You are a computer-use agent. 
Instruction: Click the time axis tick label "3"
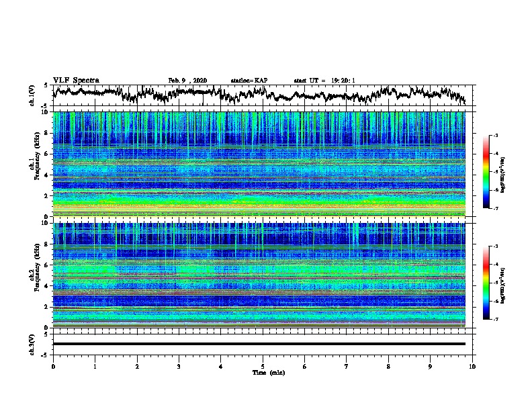coord(179,367)
